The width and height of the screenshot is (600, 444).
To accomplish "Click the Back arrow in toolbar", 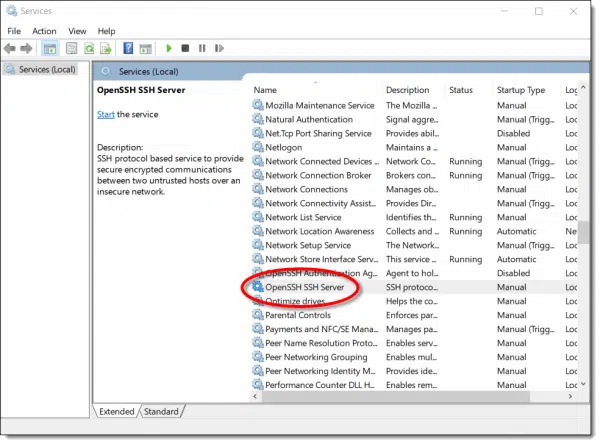I will pyautogui.click(x=12, y=48).
